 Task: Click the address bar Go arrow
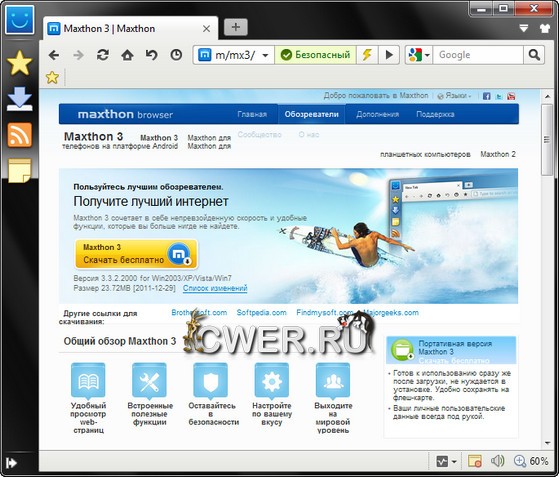tap(389, 55)
